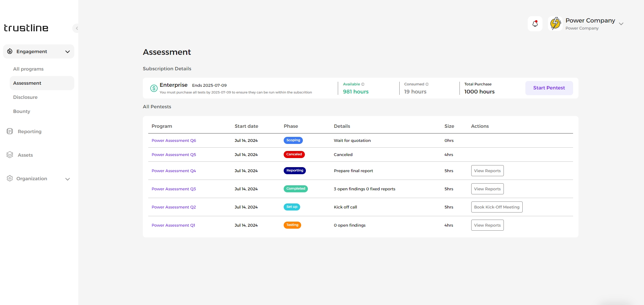Image resolution: width=644 pixels, height=305 pixels.
Task: Click the notification bell icon
Action: tap(535, 24)
